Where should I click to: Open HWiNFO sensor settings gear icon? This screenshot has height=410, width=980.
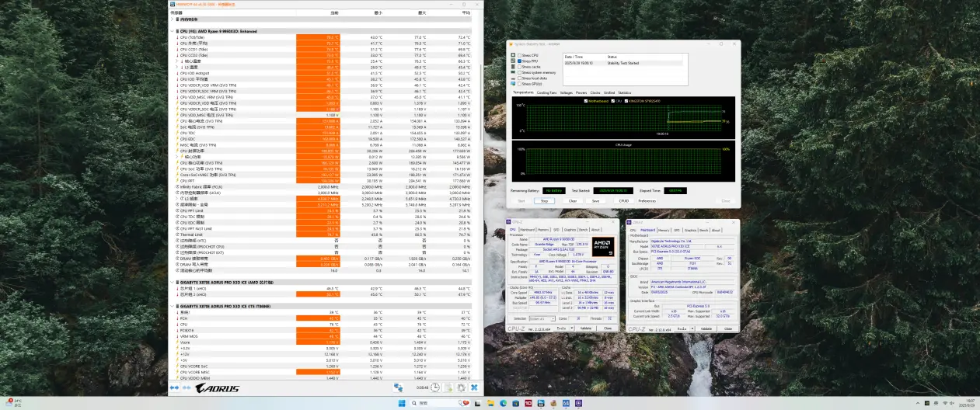coord(461,387)
